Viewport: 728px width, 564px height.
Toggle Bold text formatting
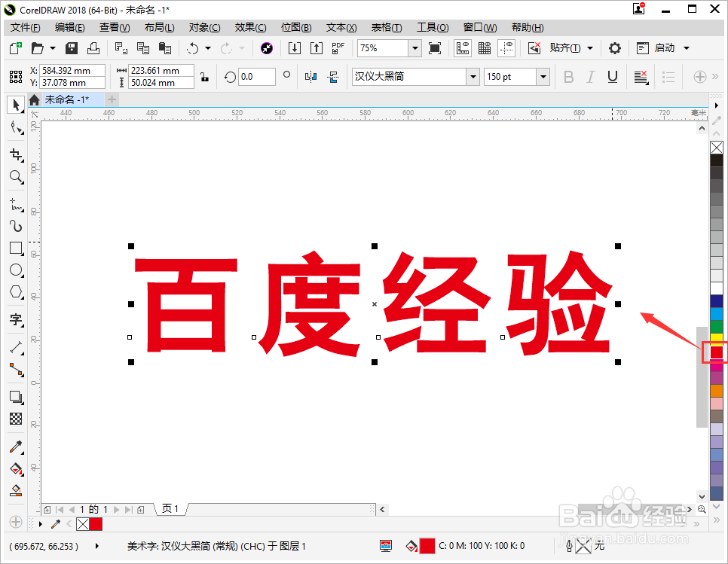coord(568,77)
